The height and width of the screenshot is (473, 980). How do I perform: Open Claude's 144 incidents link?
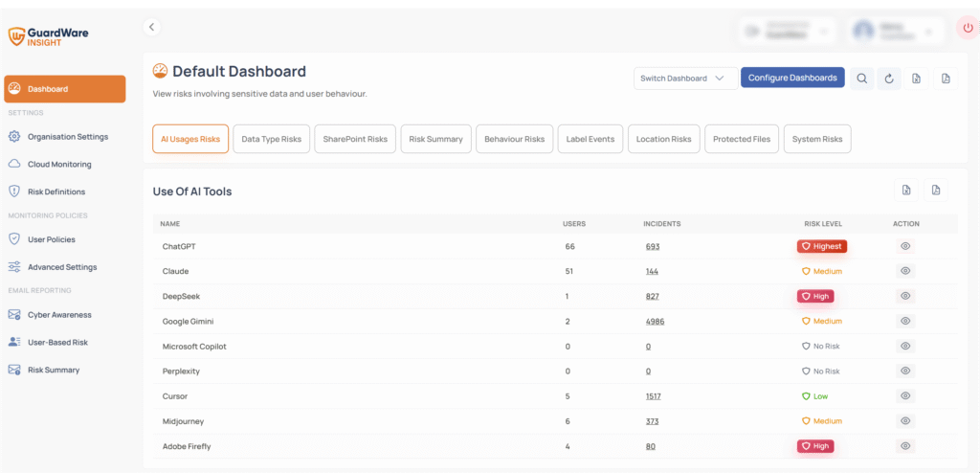652,272
